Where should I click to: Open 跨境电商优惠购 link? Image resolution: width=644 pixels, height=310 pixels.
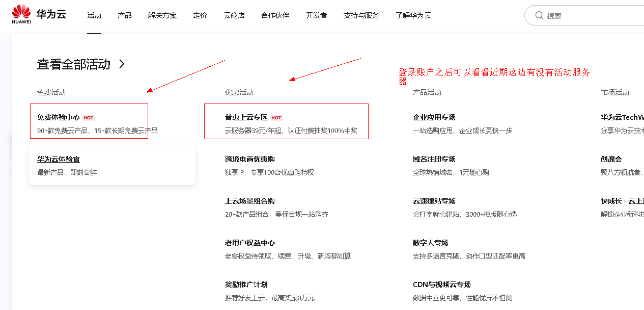click(250, 159)
